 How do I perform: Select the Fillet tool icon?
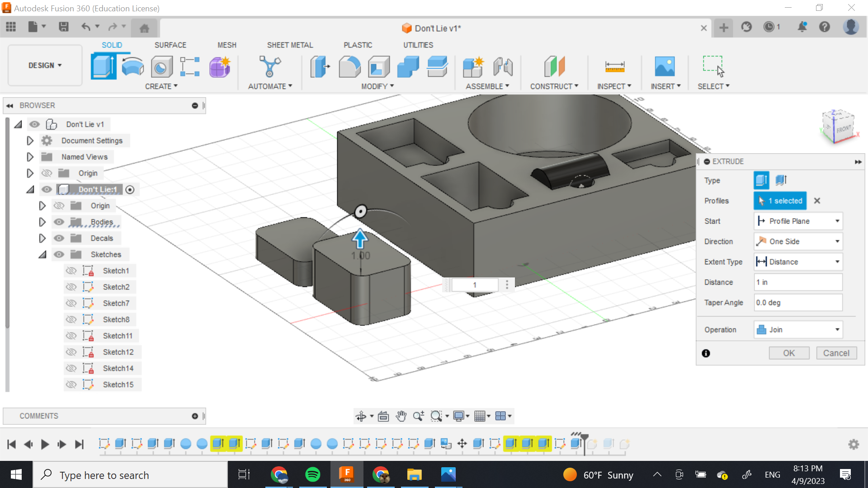349,67
